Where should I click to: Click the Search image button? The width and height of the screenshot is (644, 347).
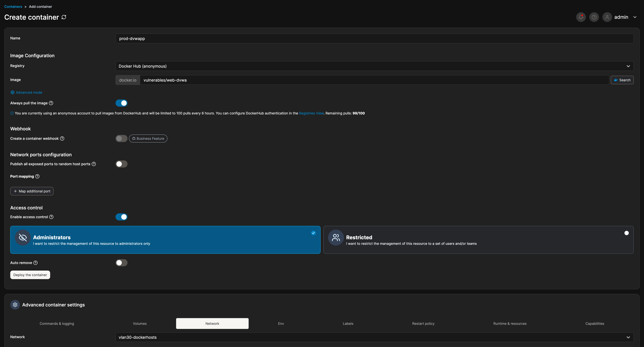click(622, 80)
